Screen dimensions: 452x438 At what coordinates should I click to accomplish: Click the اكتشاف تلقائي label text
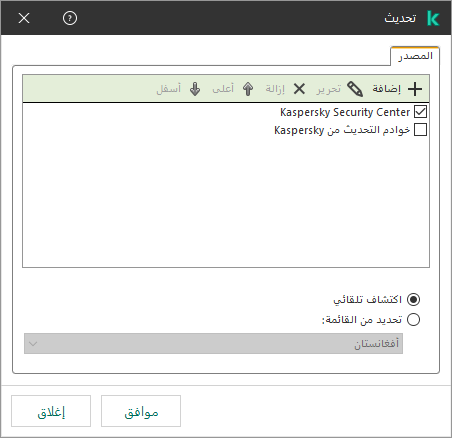(x=368, y=300)
